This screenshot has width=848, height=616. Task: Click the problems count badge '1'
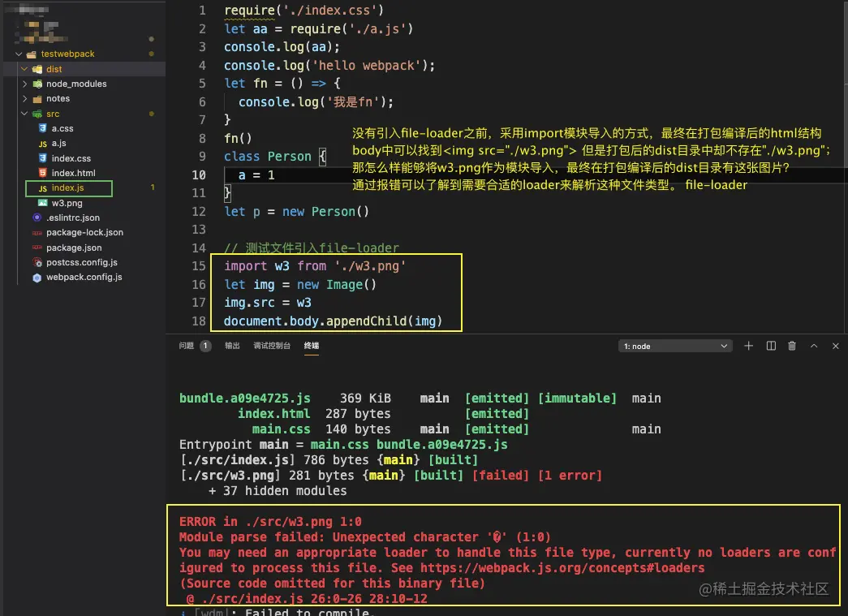point(205,346)
